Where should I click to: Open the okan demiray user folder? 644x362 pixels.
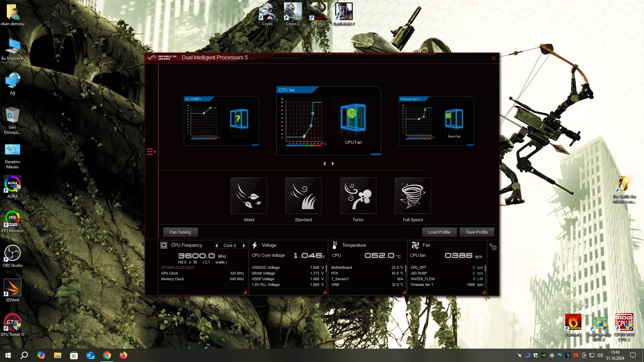[12, 15]
